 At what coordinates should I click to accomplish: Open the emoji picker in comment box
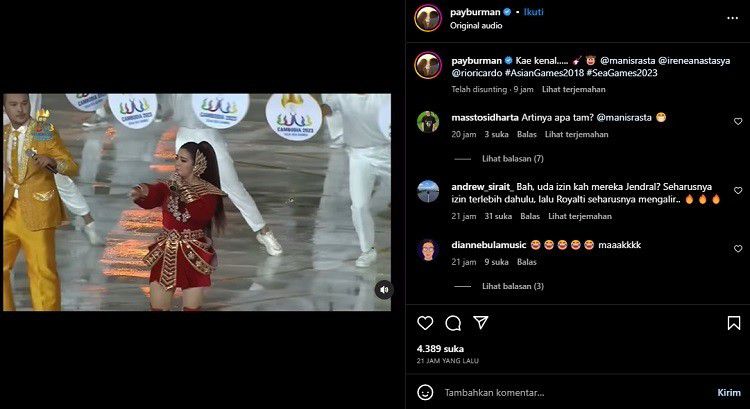coord(426,393)
